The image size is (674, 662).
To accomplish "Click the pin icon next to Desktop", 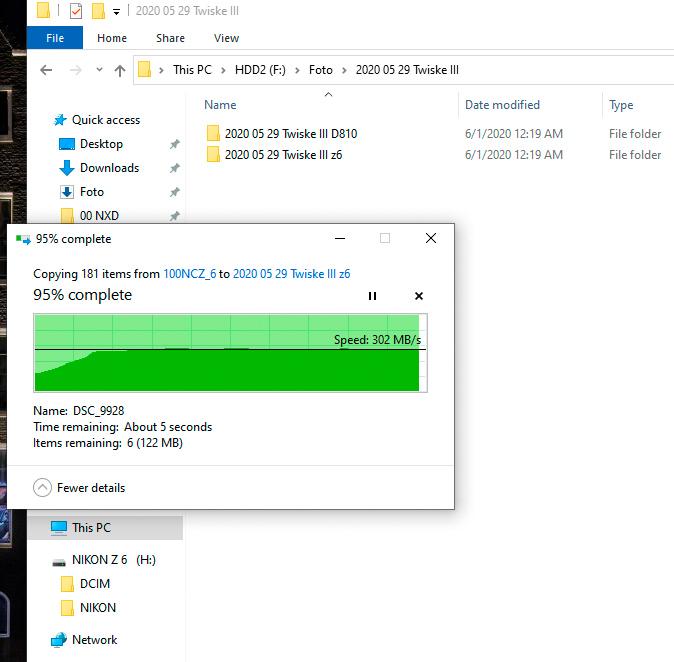I will 174,144.
